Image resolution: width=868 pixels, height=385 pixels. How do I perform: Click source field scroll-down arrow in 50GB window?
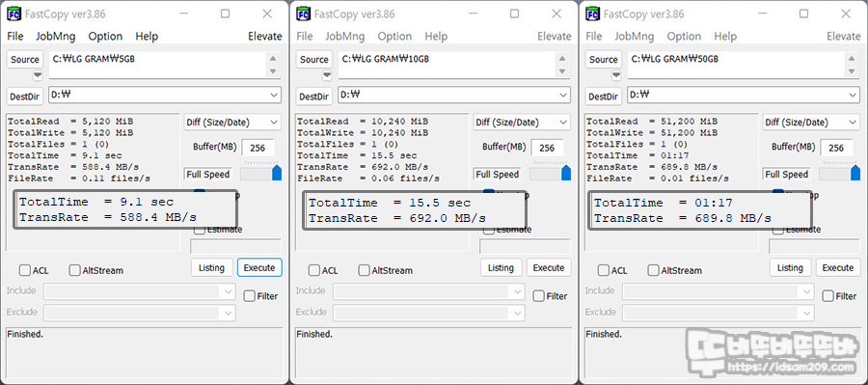pos(852,71)
